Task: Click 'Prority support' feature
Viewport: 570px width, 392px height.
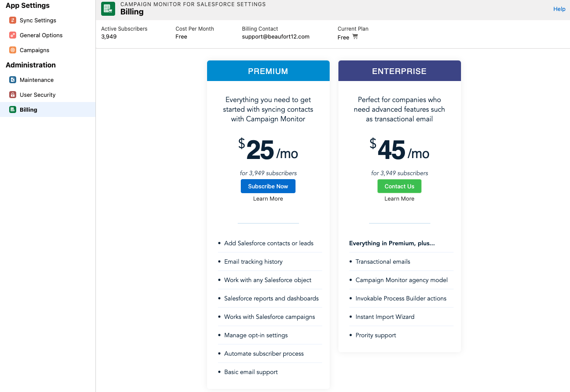Action: click(x=376, y=335)
